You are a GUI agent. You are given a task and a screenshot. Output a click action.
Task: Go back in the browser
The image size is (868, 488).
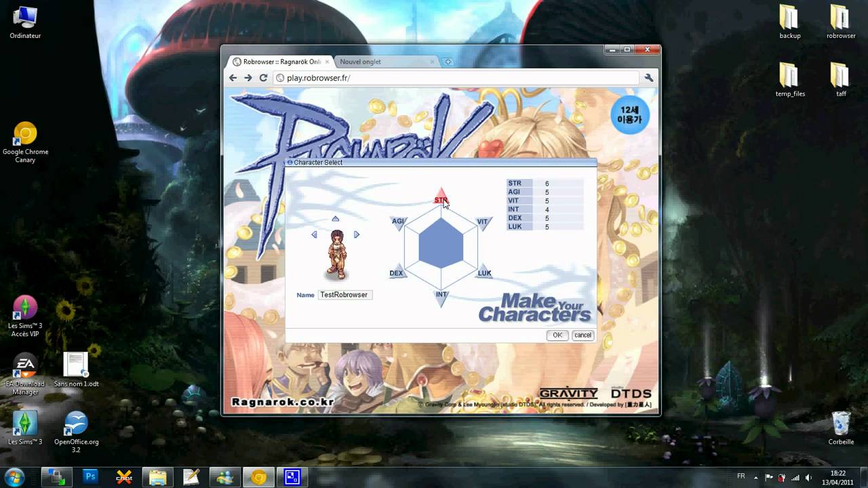(233, 78)
